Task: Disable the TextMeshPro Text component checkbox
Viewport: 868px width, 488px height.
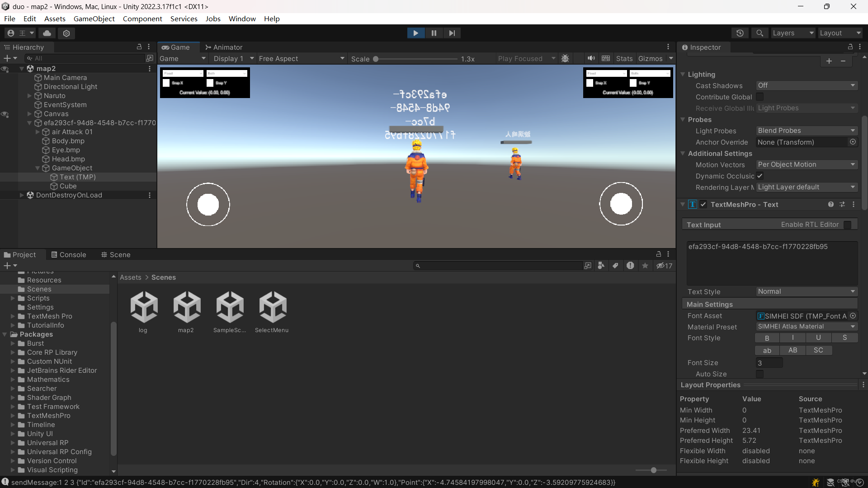Action: point(703,204)
